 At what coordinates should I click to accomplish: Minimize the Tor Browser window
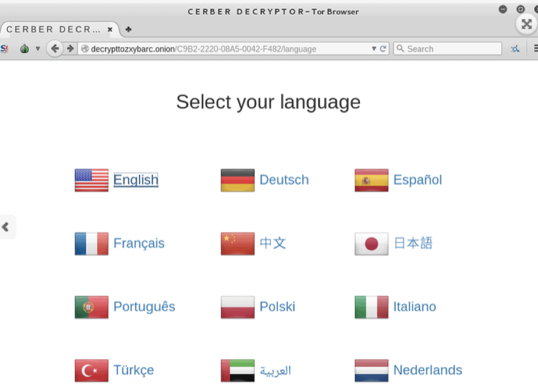click(x=503, y=9)
